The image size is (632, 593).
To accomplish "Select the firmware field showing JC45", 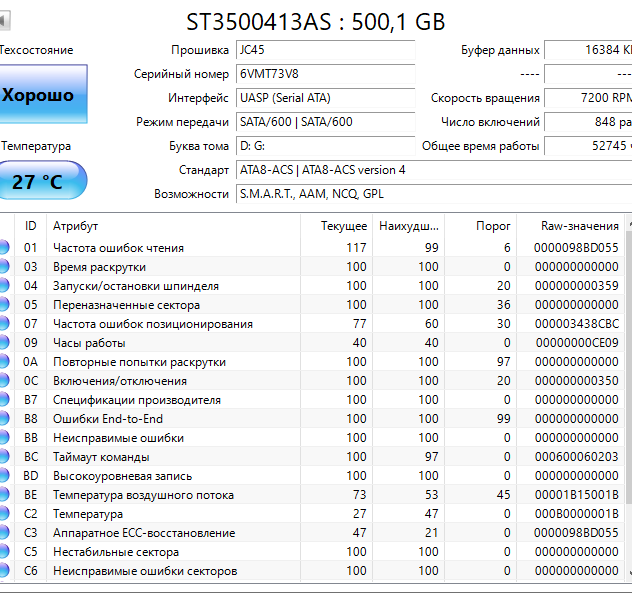I will point(325,50).
